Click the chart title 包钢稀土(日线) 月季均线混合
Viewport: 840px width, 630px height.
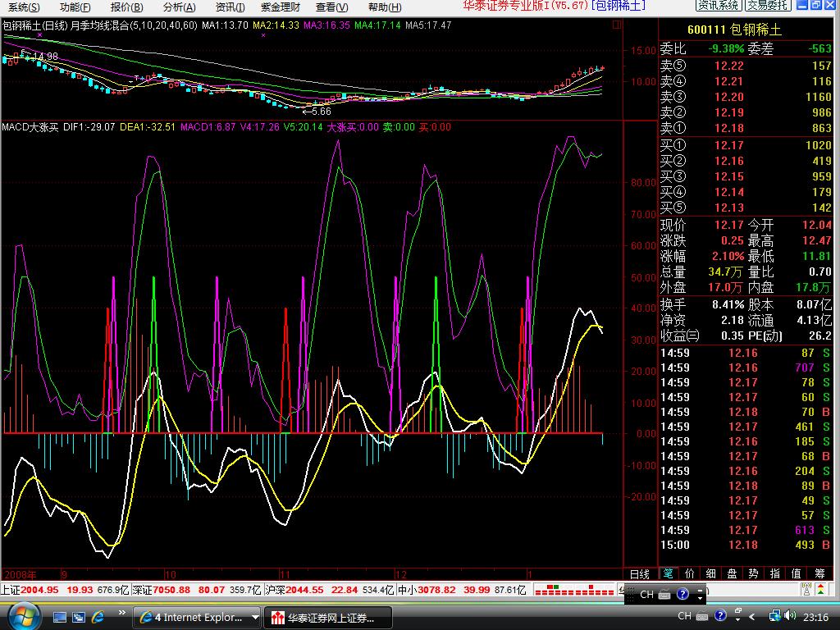coord(99,25)
